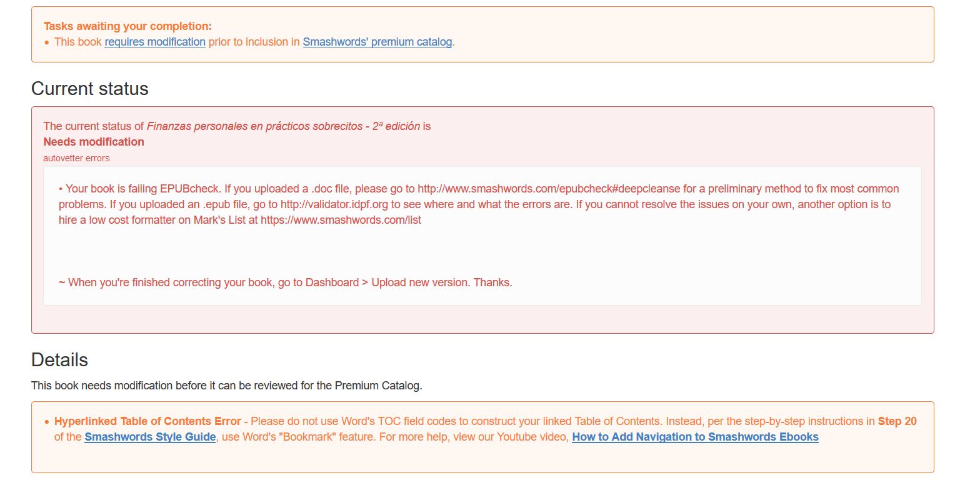Open the Smashwords Style Guide link
The height and width of the screenshot is (485, 980).
[150, 437]
